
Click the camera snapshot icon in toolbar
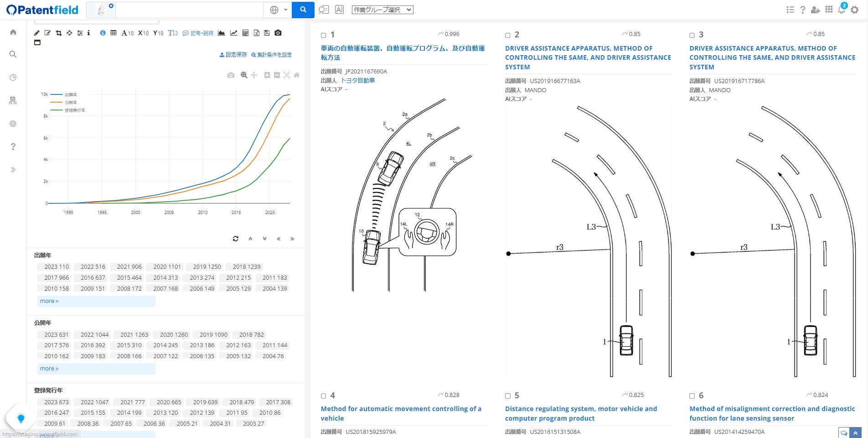[x=278, y=33]
